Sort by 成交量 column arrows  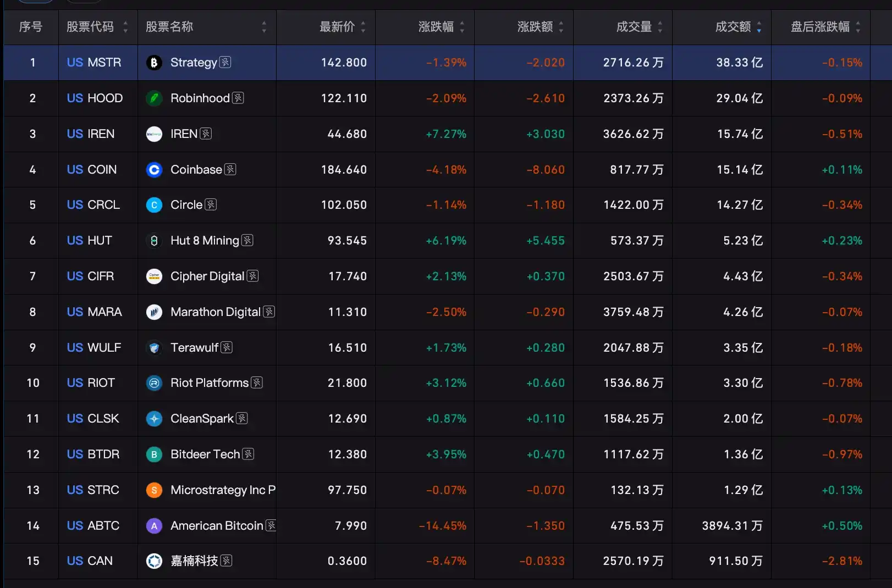[660, 27]
